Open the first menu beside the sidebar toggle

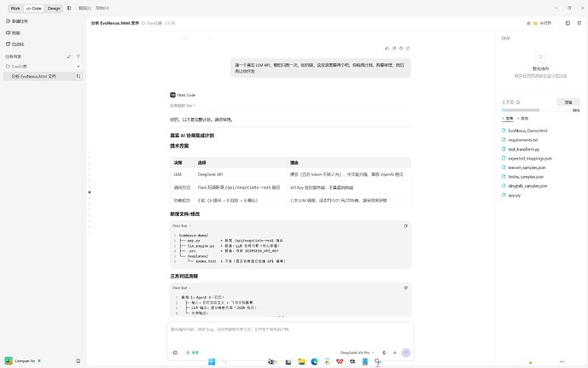tap(84, 8)
